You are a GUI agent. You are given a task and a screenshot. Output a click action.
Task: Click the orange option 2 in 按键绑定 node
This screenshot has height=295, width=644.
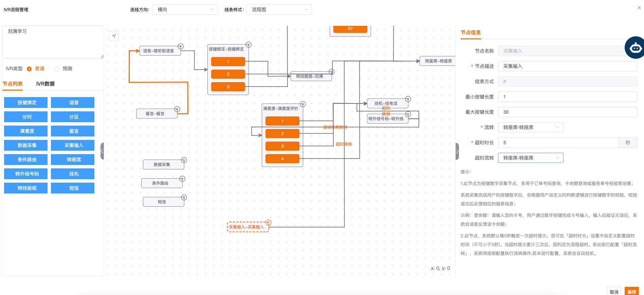pyautogui.click(x=228, y=74)
